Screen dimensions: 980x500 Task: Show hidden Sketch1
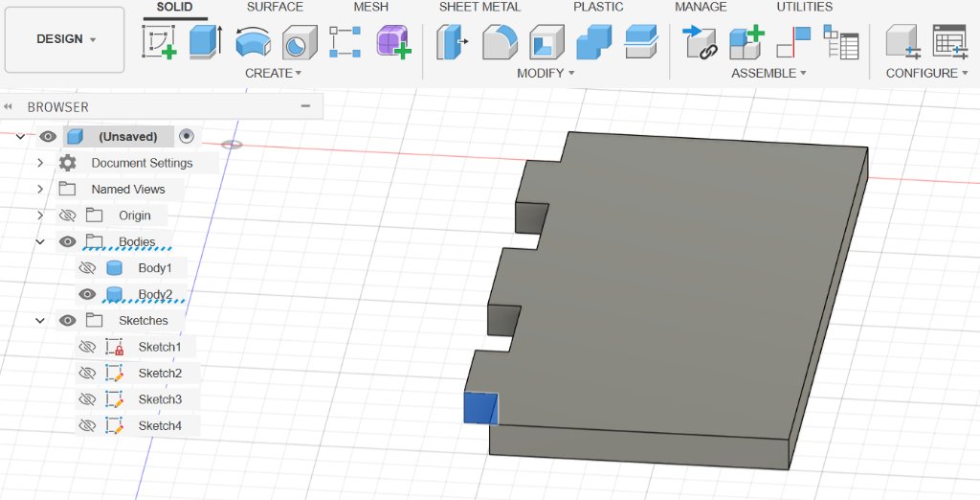coord(87,347)
